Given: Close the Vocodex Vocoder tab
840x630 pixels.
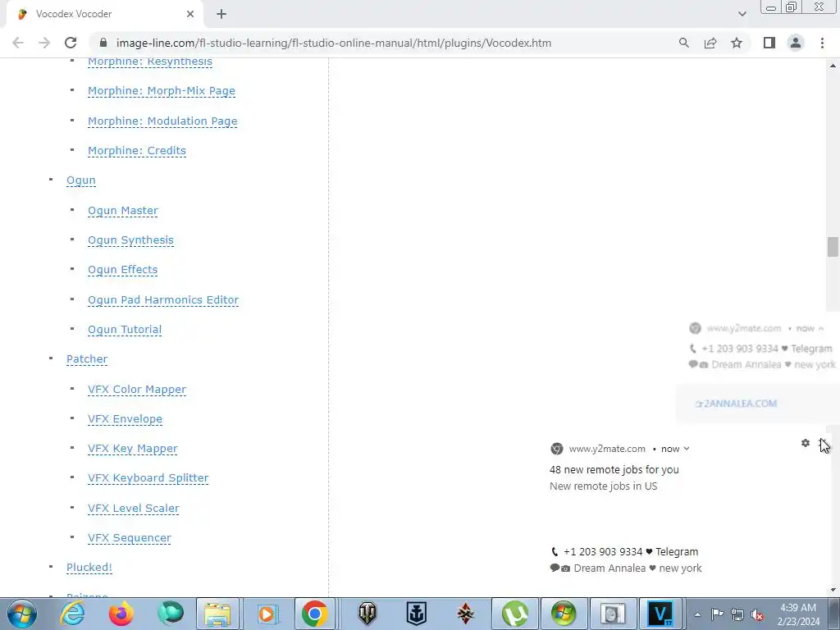Looking at the screenshot, I should point(190,14).
